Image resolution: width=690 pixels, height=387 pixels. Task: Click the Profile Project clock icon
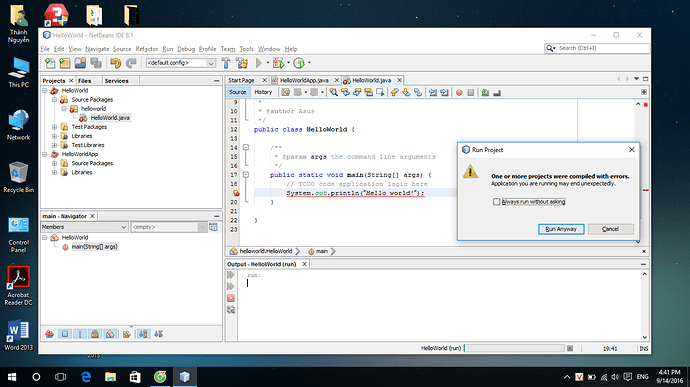[x=299, y=63]
